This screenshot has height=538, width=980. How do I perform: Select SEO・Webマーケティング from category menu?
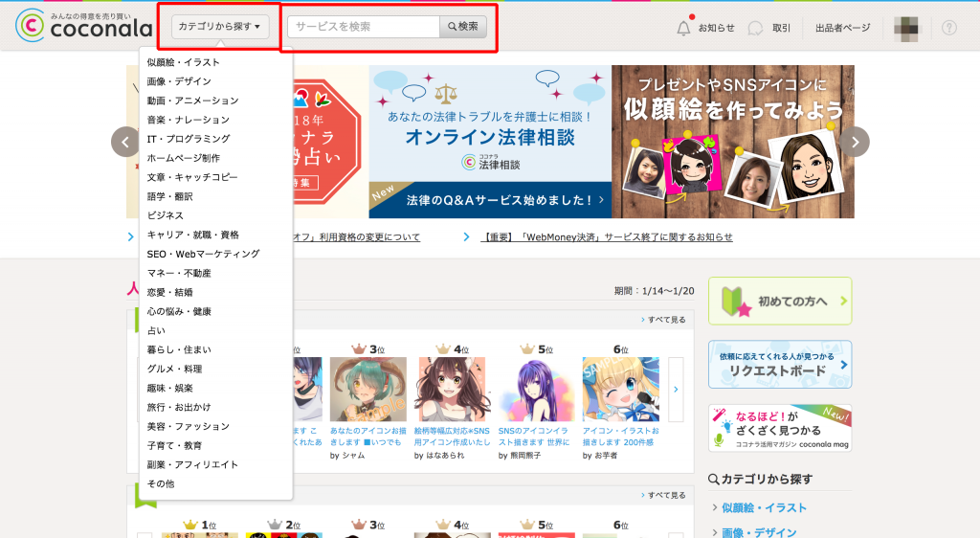(x=203, y=255)
